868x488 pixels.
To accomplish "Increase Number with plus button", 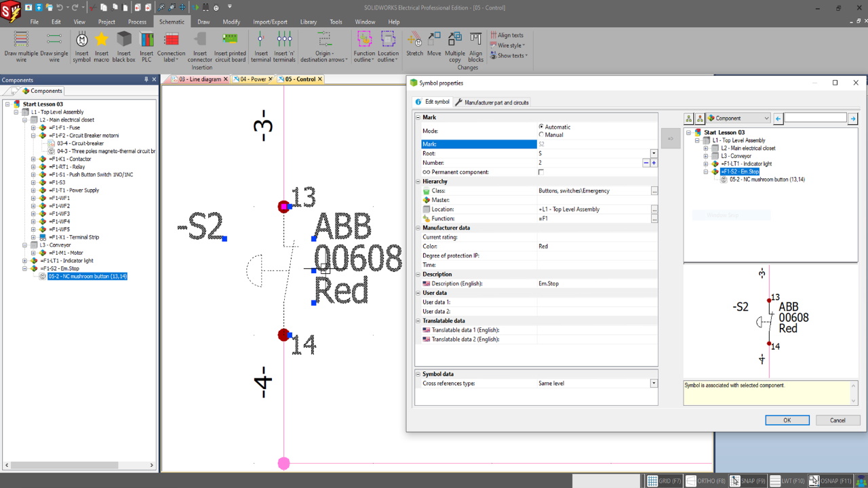I will (654, 163).
